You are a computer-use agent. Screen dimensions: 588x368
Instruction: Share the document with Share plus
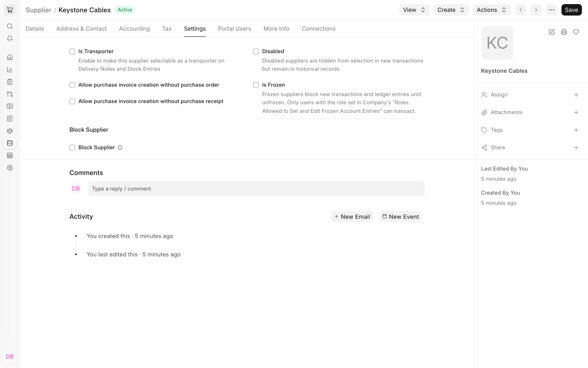tap(576, 148)
